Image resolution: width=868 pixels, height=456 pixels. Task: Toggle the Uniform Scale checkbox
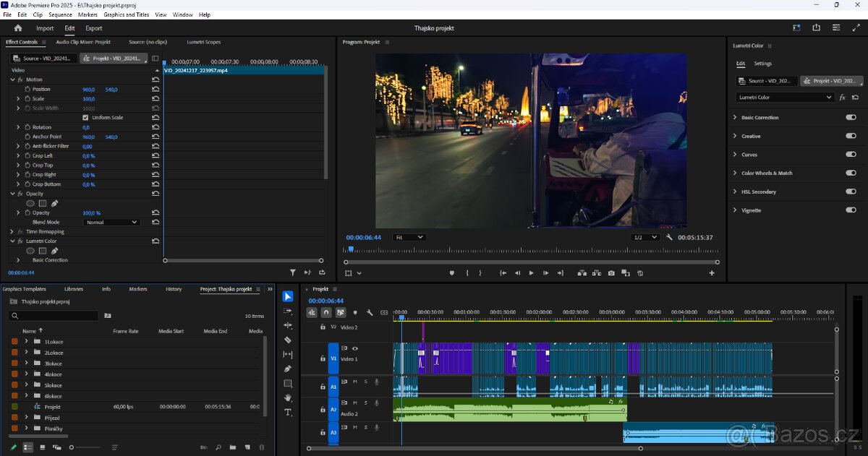coord(85,118)
